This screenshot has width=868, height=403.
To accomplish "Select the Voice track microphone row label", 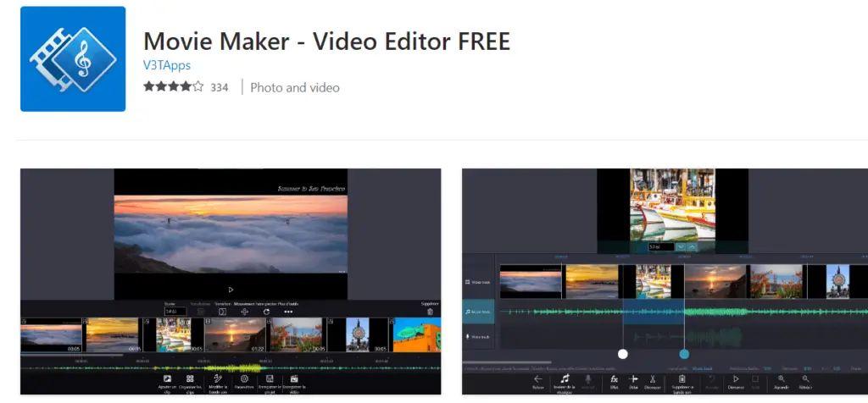I will coord(478,337).
